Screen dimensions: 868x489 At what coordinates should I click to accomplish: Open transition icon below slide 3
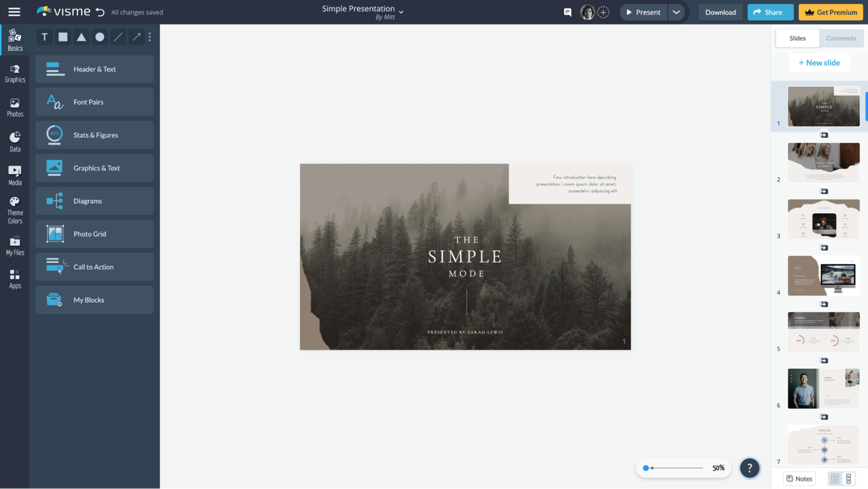(x=824, y=248)
